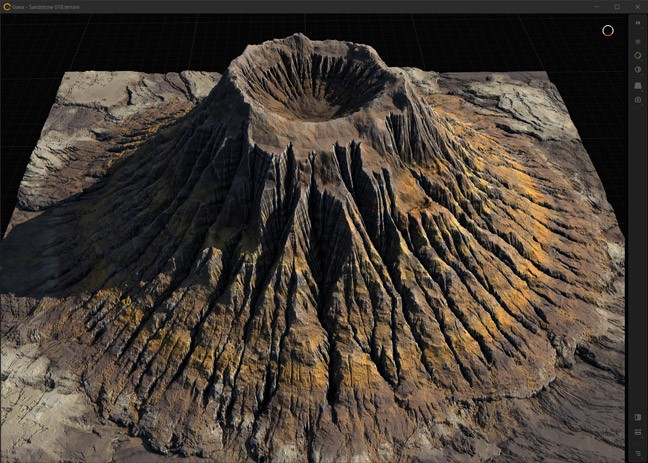Click the terrain plane icon in sidebar
Screen dimensions: 648x463
coord(638,85)
